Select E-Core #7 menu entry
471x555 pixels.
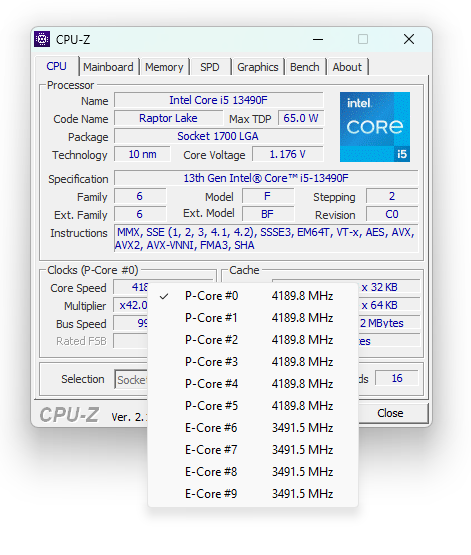tap(253, 450)
